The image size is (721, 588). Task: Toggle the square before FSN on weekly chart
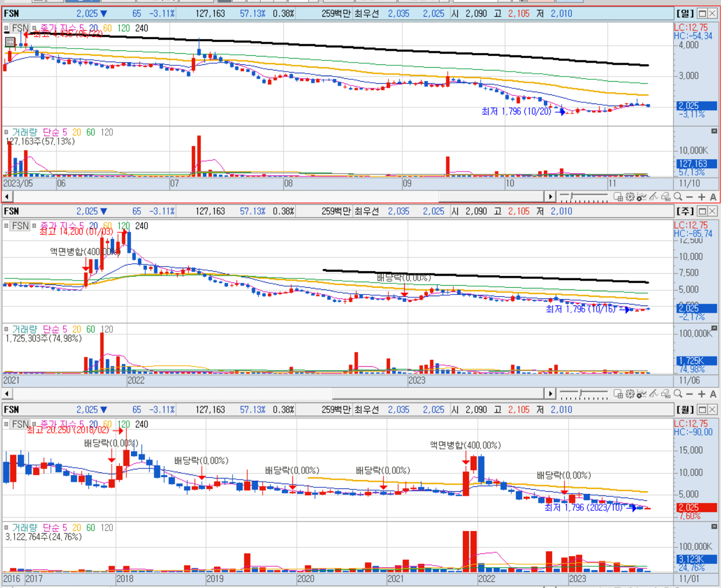coord(7,226)
